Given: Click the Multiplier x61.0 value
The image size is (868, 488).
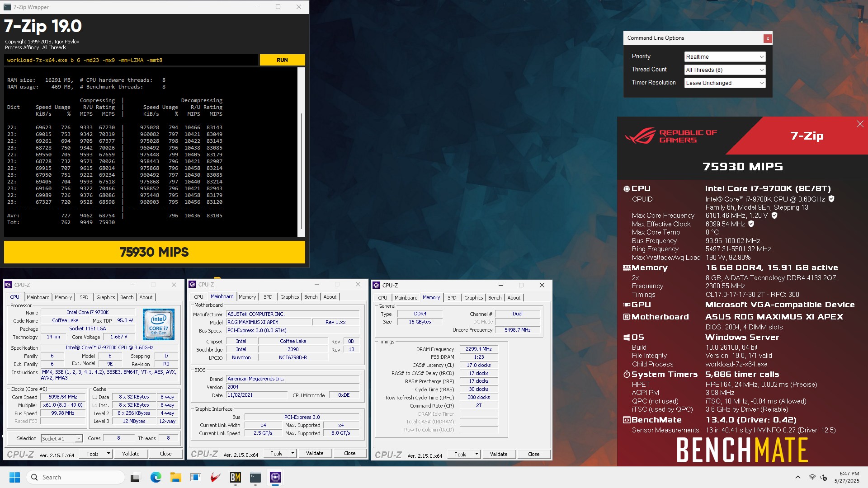Looking at the screenshot, I should 63,405.
